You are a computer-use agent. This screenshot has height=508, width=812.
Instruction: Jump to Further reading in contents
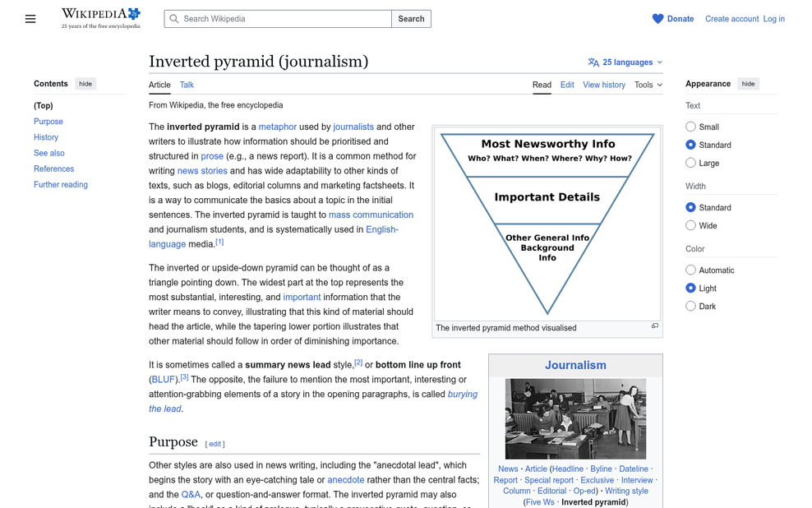tap(61, 184)
